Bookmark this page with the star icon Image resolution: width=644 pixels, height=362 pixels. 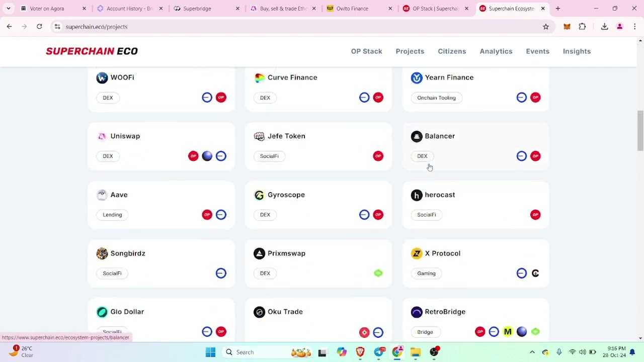coord(546,27)
